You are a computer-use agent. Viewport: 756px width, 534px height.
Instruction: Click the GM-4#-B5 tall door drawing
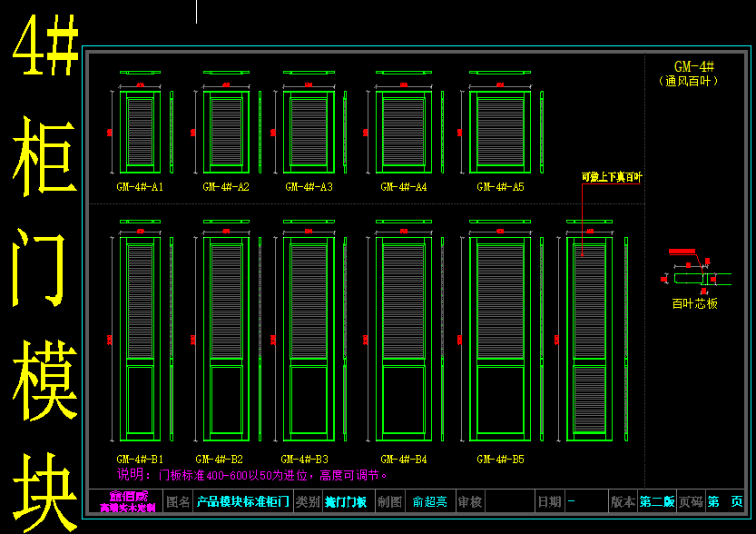tap(500, 339)
